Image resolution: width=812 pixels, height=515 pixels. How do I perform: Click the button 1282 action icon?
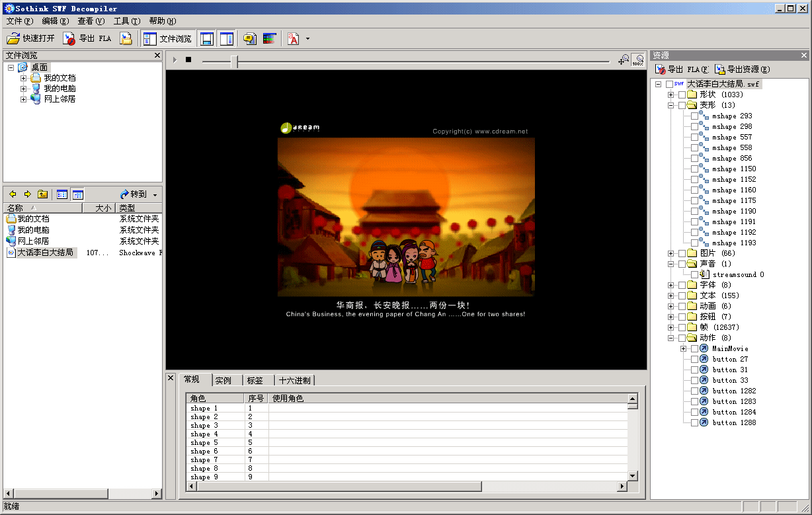coord(705,391)
